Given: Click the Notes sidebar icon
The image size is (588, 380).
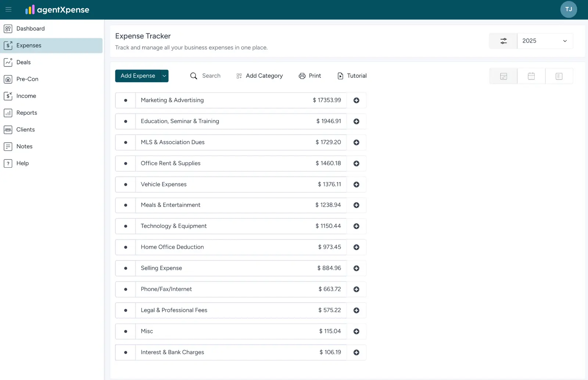Looking at the screenshot, I should 8,146.
